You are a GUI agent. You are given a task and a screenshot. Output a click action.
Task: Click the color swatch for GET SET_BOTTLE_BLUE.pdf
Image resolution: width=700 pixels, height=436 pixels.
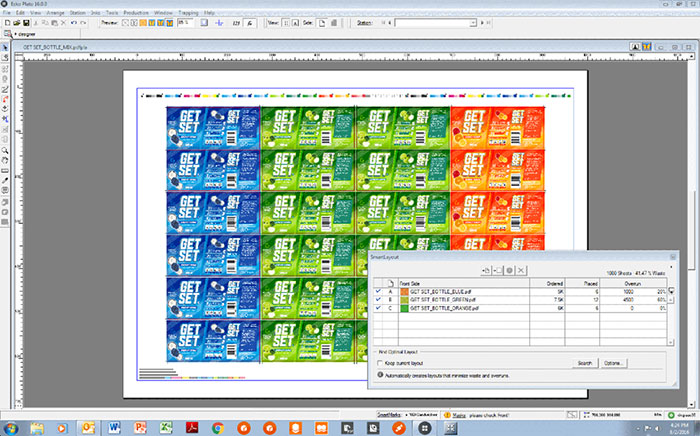(404, 291)
